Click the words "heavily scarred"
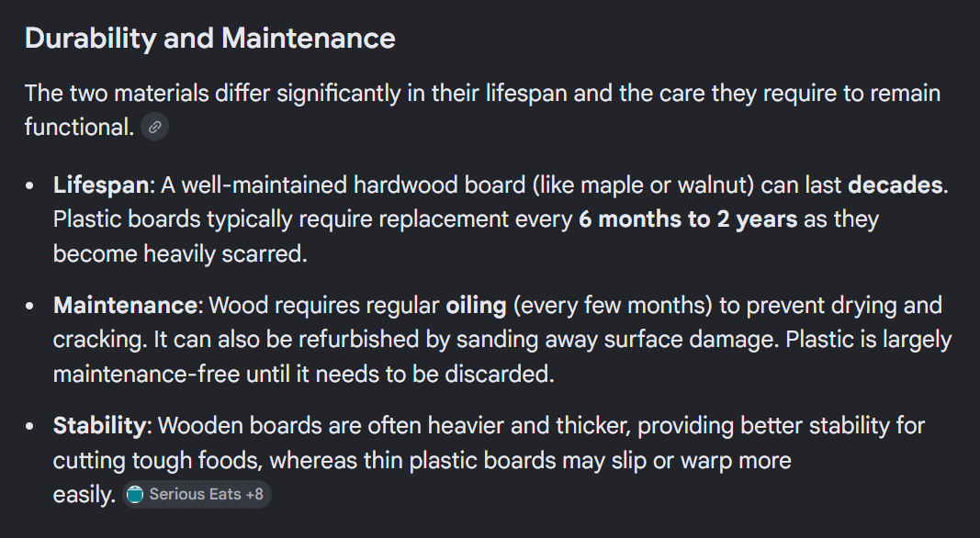The image size is (980, 538). (224, 253)
